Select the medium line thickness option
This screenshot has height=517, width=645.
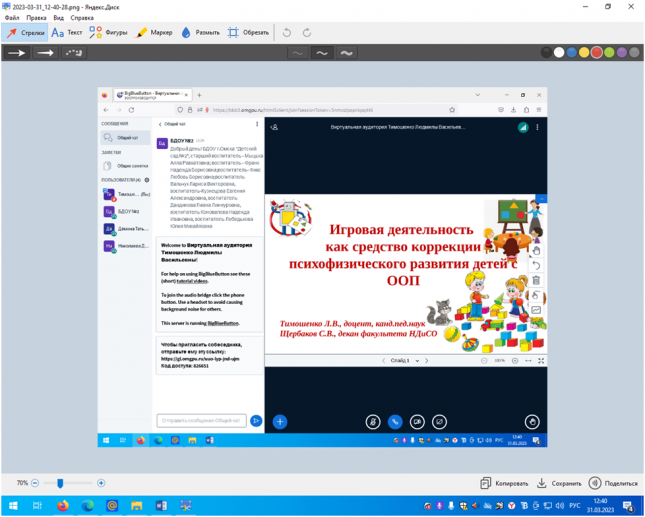click(321, 53)
